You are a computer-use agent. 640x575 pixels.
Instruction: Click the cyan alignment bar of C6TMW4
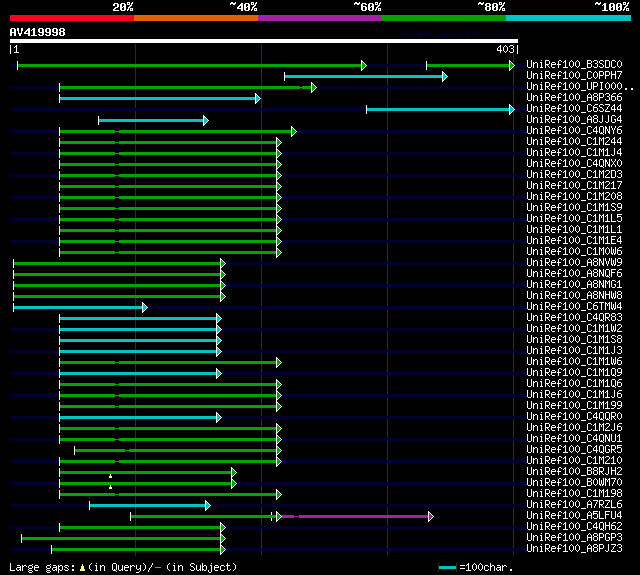coord(78,307)
